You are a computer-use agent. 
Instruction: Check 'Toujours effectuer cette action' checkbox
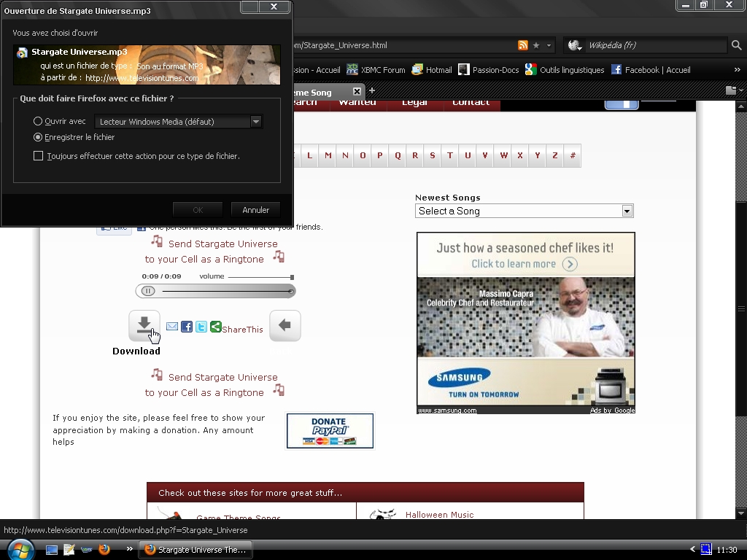(x=38, y=156)
